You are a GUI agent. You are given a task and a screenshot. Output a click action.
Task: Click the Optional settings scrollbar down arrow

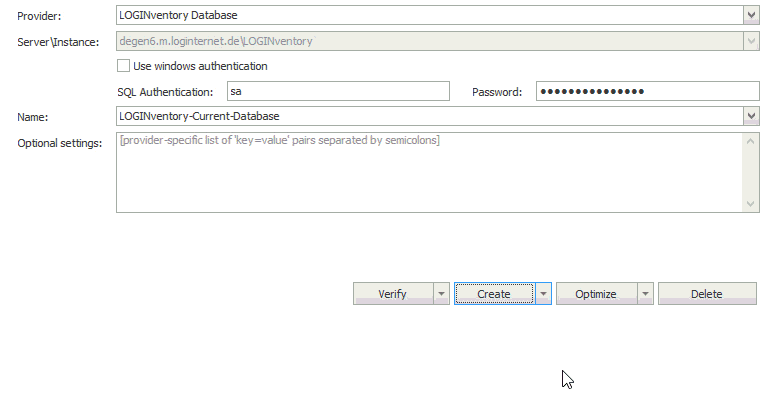click(x=750, y=203)
